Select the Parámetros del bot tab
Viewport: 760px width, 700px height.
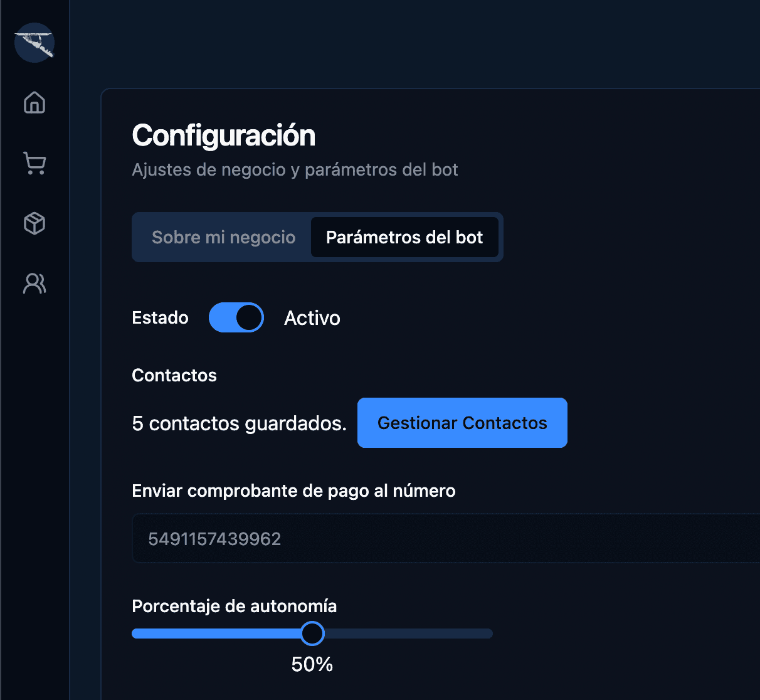coord(404,237)
